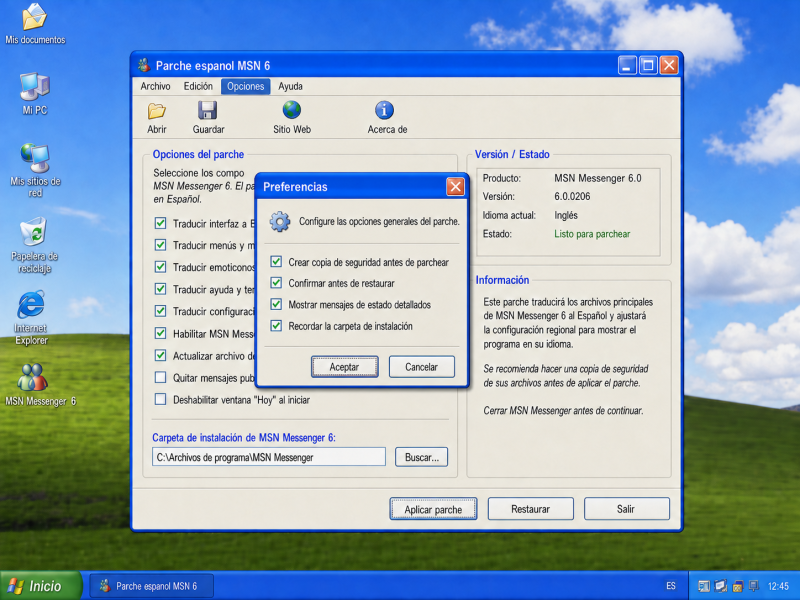Click the Buscar... button
800x600 pixels.
[x=421, y=457]
